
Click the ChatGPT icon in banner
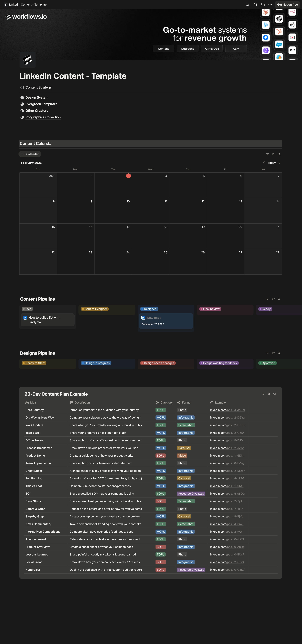(x=279, y=19)
